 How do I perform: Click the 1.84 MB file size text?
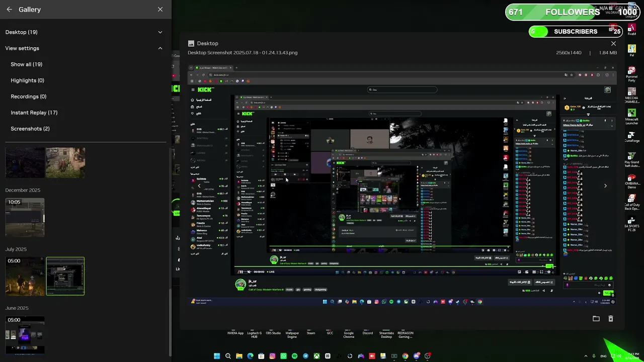coord(608,53)
